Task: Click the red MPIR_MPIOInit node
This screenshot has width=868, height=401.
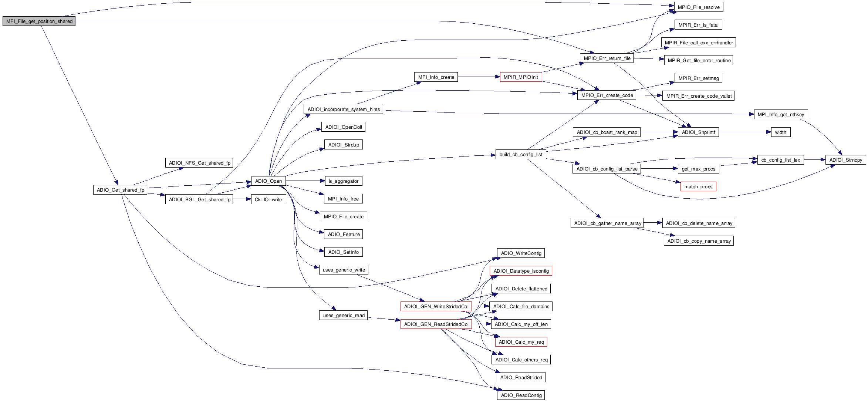Action: 521,77
